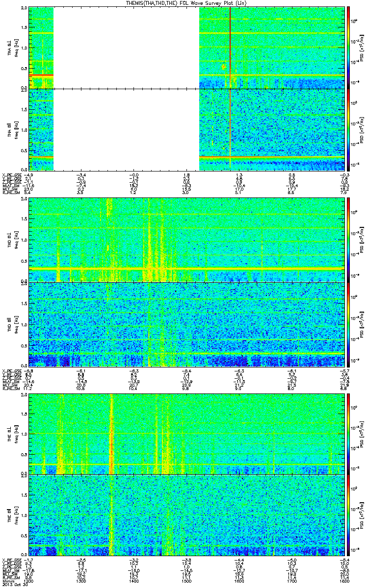Click the THA B-perpendicular spectrogram panel

tap(186, 48)
